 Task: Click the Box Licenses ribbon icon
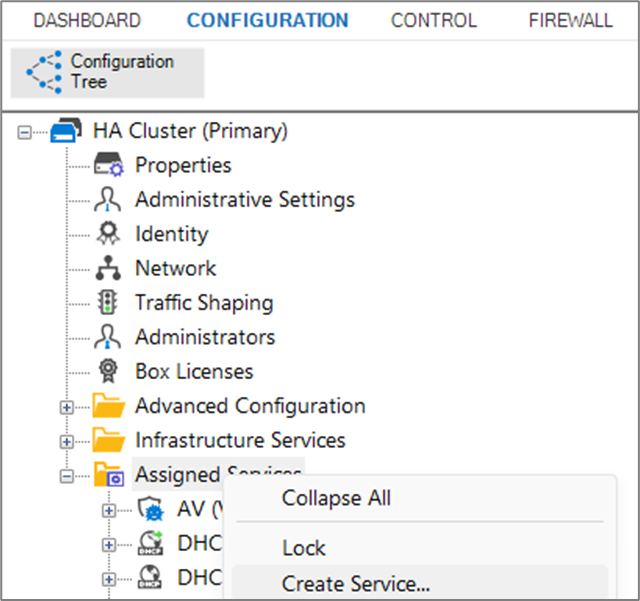click(x=108, y=372)
